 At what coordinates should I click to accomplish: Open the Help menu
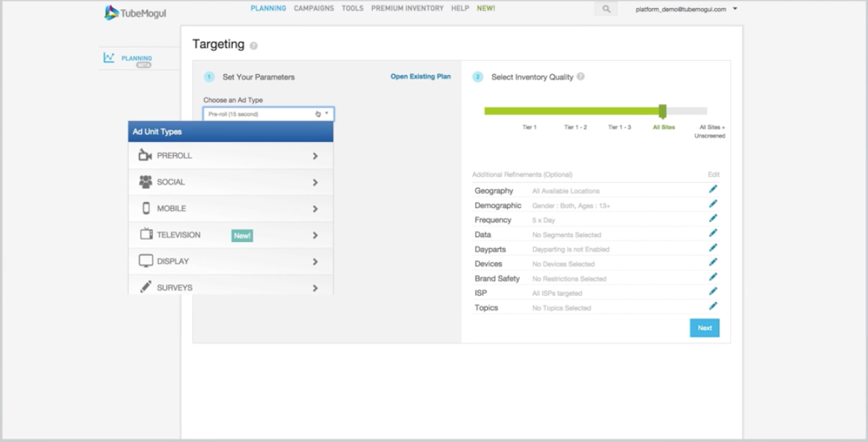coord(460,8)
